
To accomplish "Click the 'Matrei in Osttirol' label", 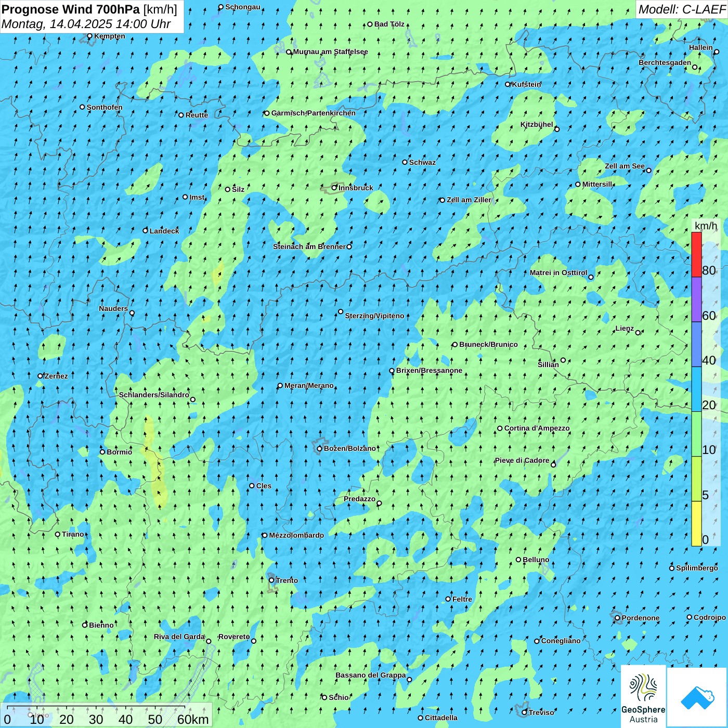I will tap(558, 272).
